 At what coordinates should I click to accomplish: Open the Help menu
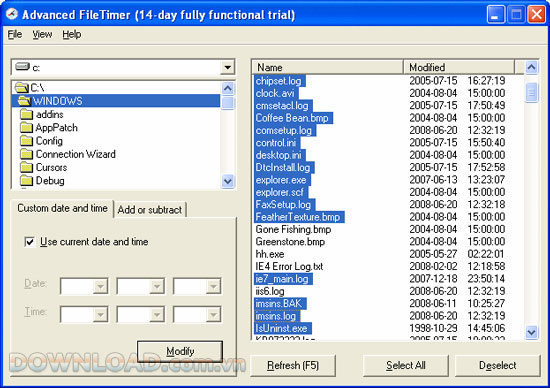72,34
